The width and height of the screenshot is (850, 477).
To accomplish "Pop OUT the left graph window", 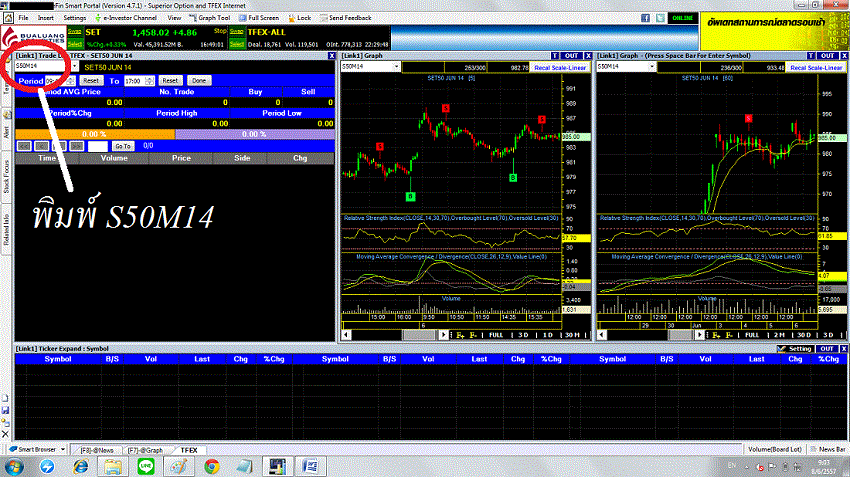I will 571,56.
